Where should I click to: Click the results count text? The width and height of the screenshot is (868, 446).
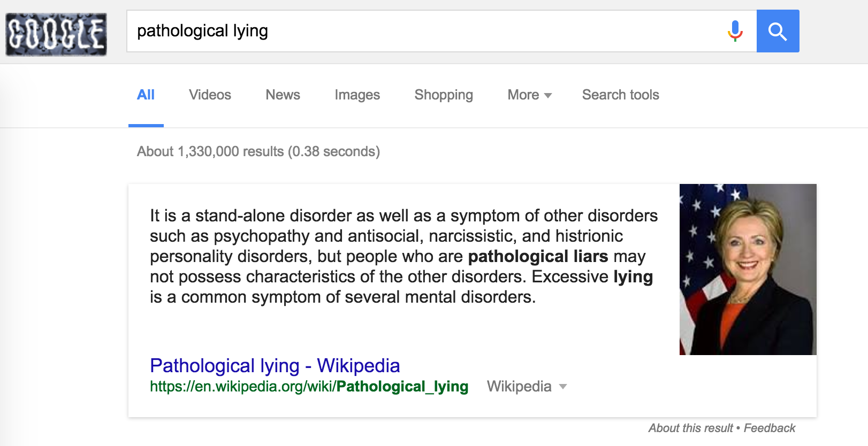[258, 151]
